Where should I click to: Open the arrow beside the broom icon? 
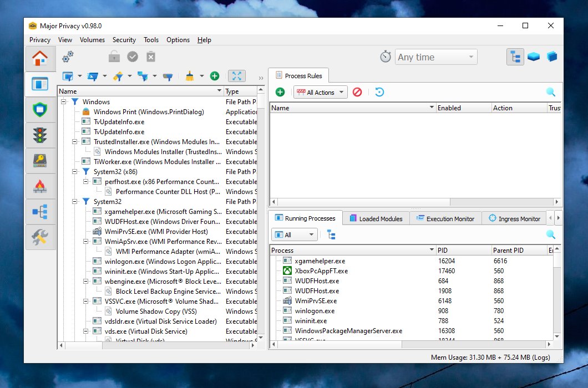click(202, 76)
